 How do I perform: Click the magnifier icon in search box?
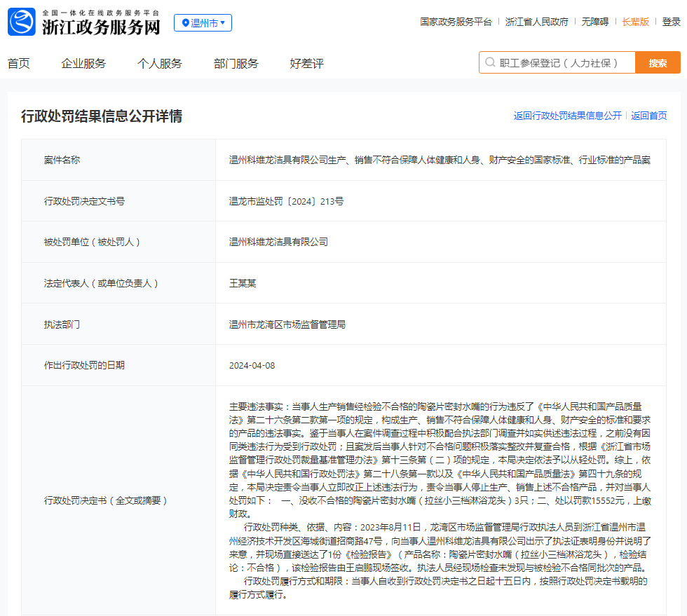coord(490,62)
